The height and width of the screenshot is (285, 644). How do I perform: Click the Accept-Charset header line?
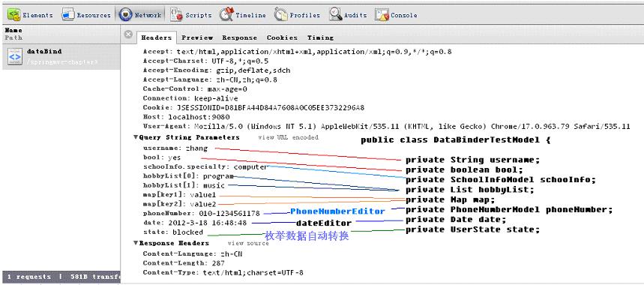(205, 61)
